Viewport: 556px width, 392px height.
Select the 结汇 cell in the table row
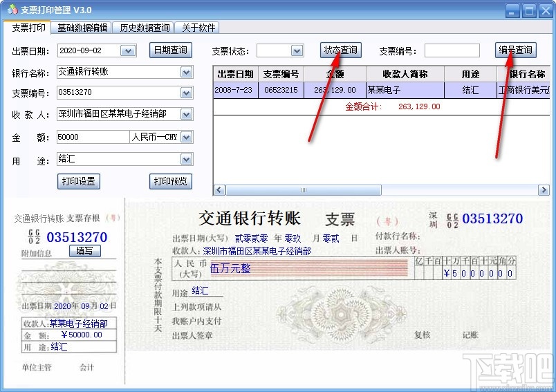coord(470,90)
